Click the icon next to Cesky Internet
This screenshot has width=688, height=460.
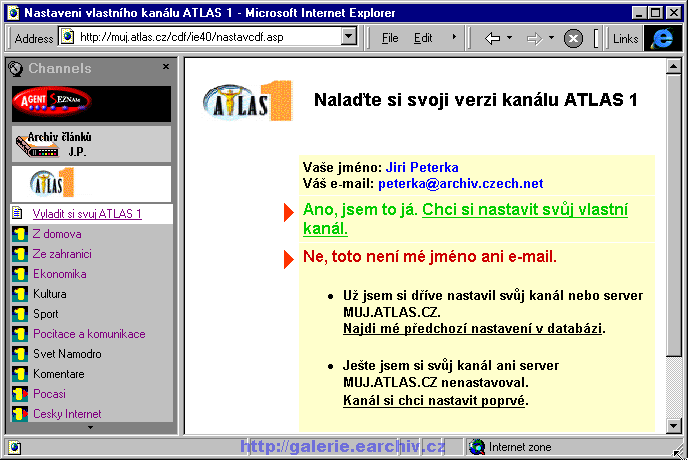pyautogui.click(x=20, y=414)
